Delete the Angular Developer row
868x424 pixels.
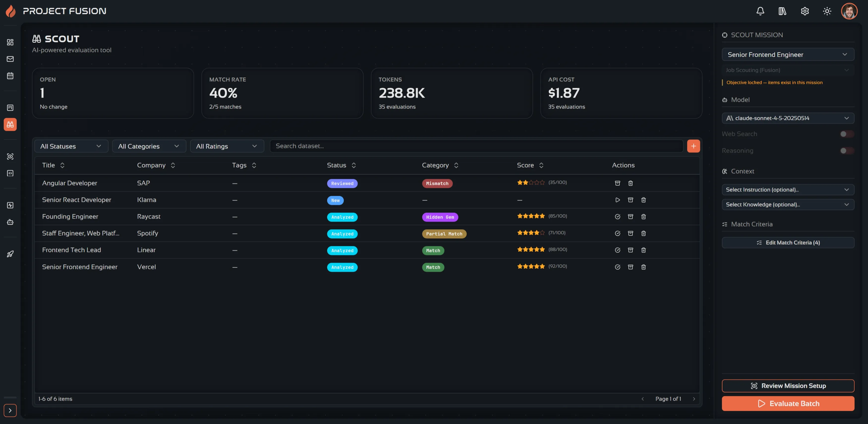[630, 183]
